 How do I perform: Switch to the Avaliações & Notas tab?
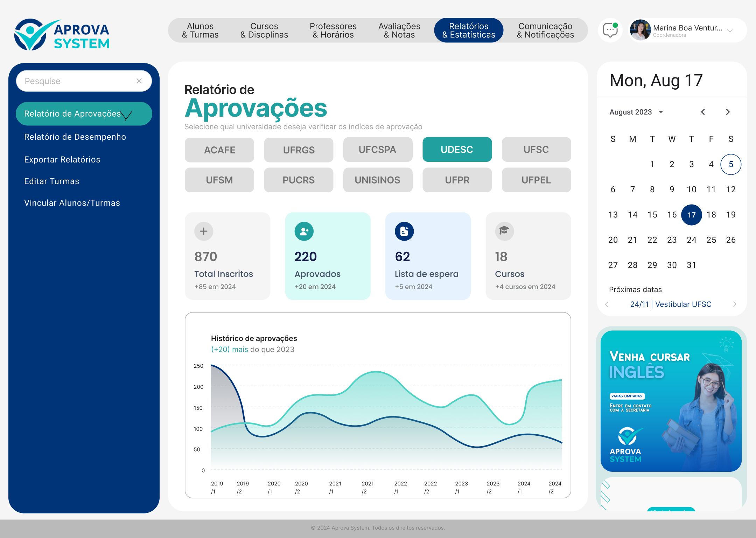(399, 30)
